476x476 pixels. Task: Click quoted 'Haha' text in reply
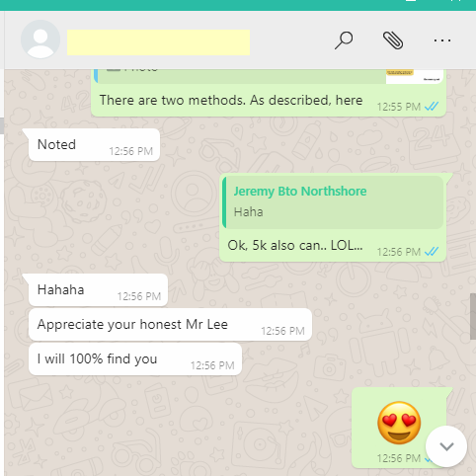coord(248,212)
